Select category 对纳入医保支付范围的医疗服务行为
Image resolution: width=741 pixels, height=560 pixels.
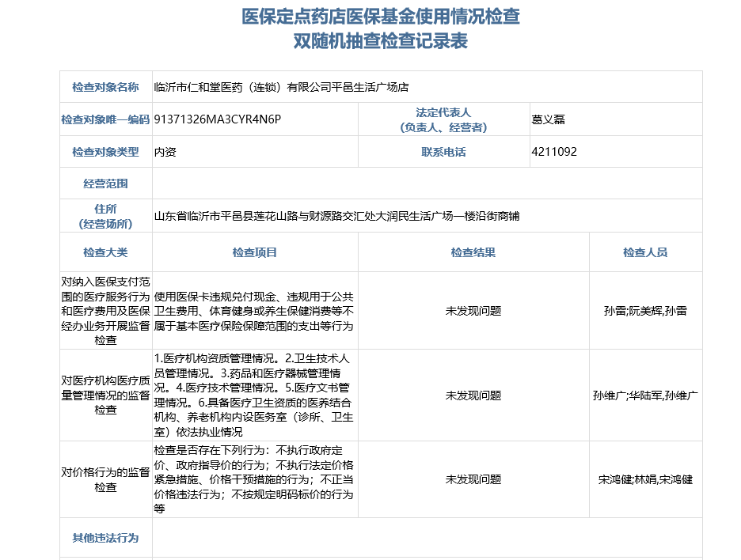coord(105,311)
